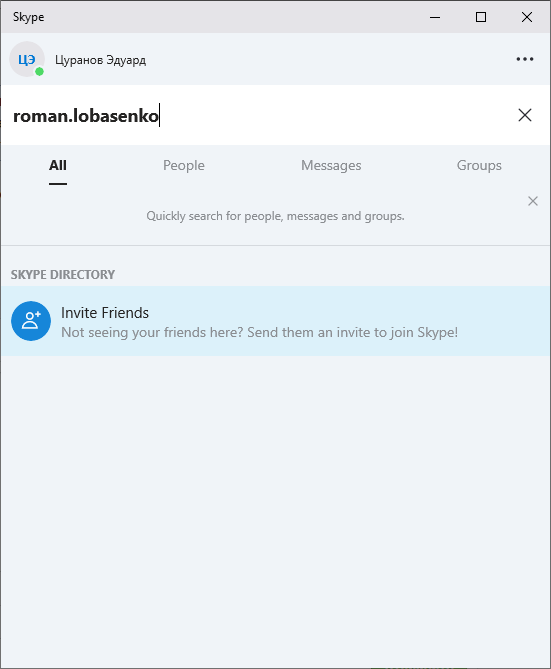Click the blue Invite Friends person icon
The height and width of the screenshot is (669, 551).
click(x=31, y=321)
